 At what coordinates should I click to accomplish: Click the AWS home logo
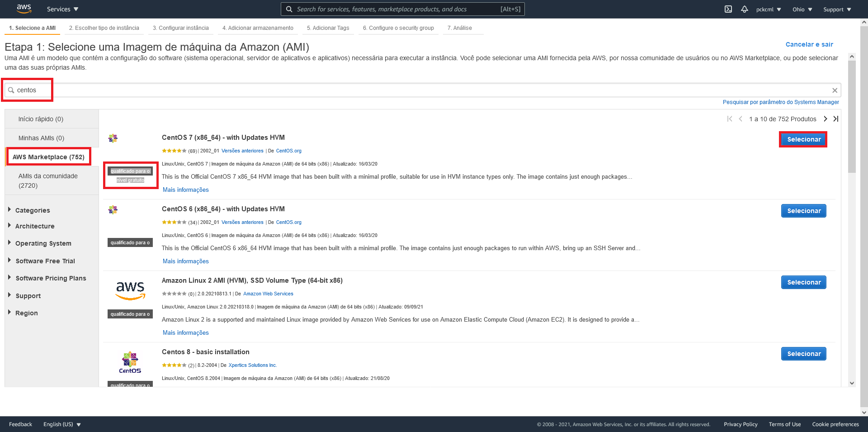pos(24,9)
